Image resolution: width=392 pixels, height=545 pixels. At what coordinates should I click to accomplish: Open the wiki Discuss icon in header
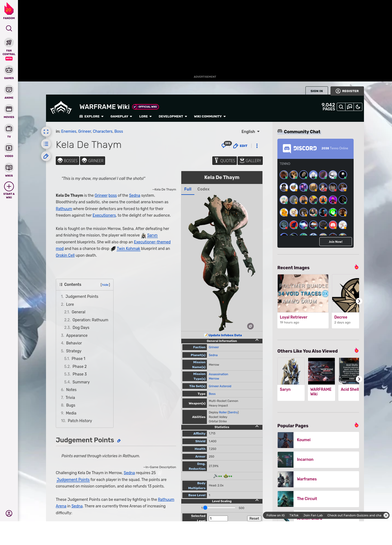coord(350,107)
